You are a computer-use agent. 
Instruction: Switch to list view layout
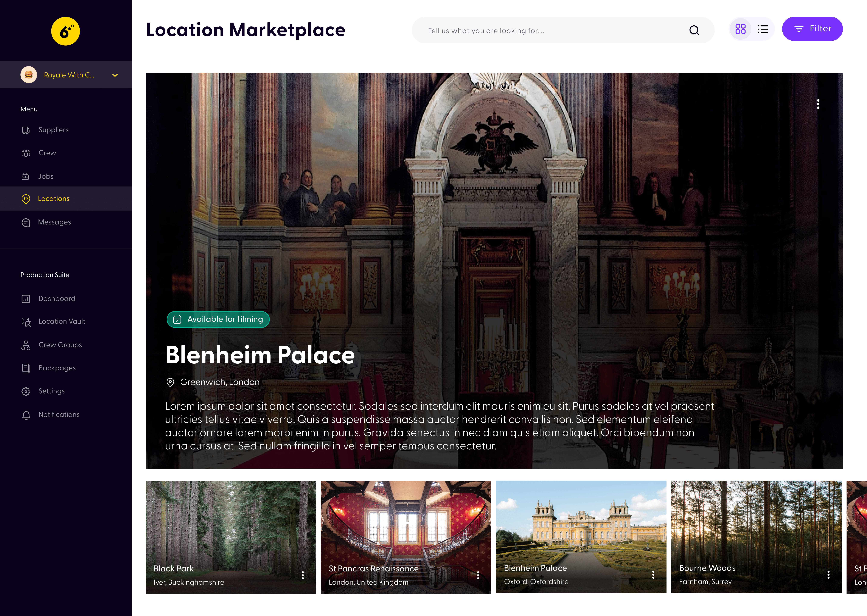763,29
